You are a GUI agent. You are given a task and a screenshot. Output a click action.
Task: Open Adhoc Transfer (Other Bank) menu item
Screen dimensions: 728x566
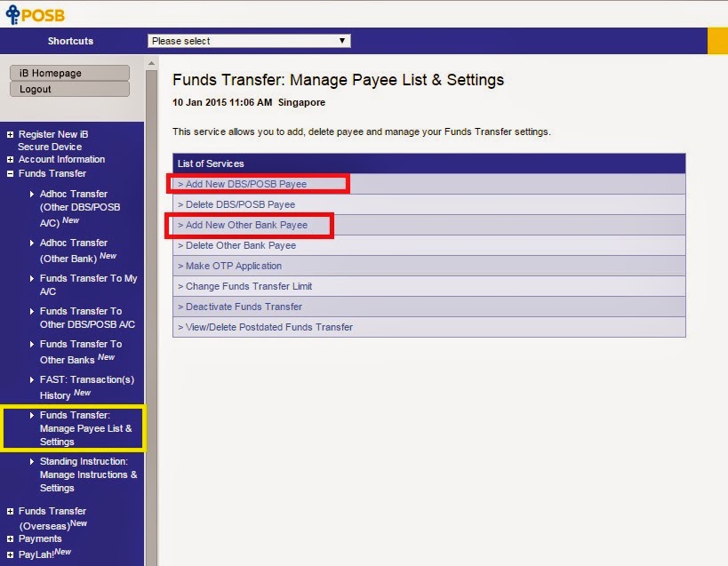[x=78, y=251]
